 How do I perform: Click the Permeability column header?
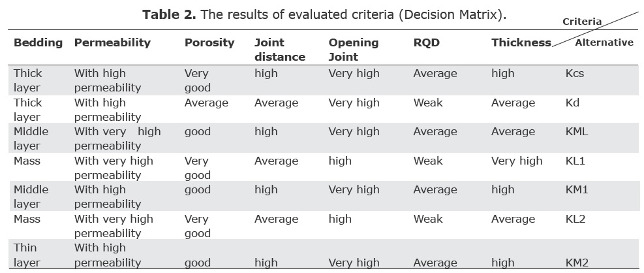(x=112, y=42)
